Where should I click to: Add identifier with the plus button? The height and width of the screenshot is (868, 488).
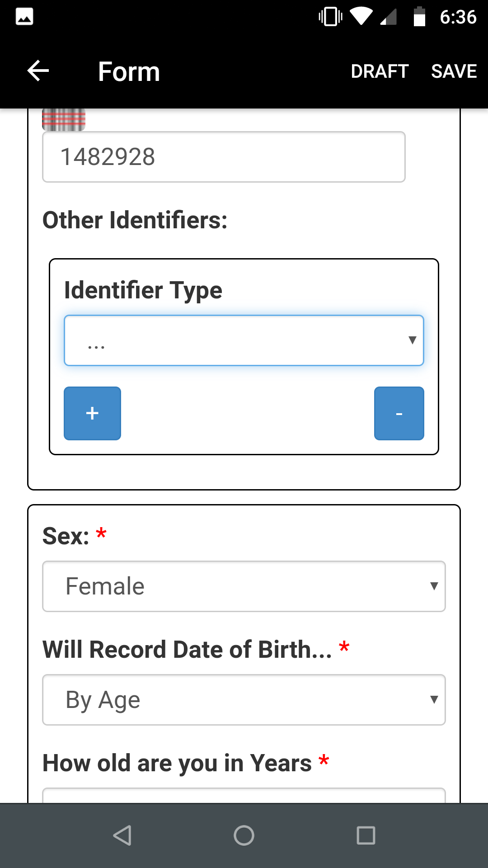[92, 413]
